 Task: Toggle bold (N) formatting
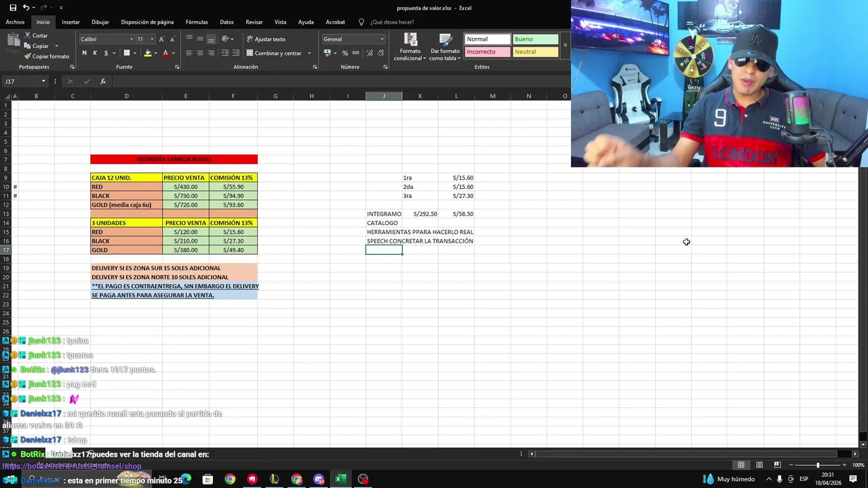click(x=84, y=53)
